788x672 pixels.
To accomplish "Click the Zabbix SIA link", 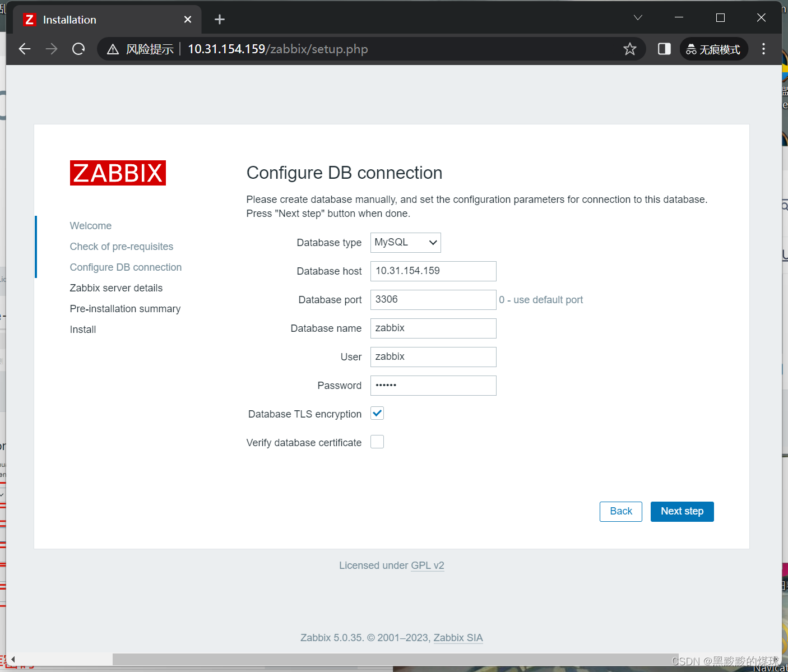I will click(x=458, y=637).
